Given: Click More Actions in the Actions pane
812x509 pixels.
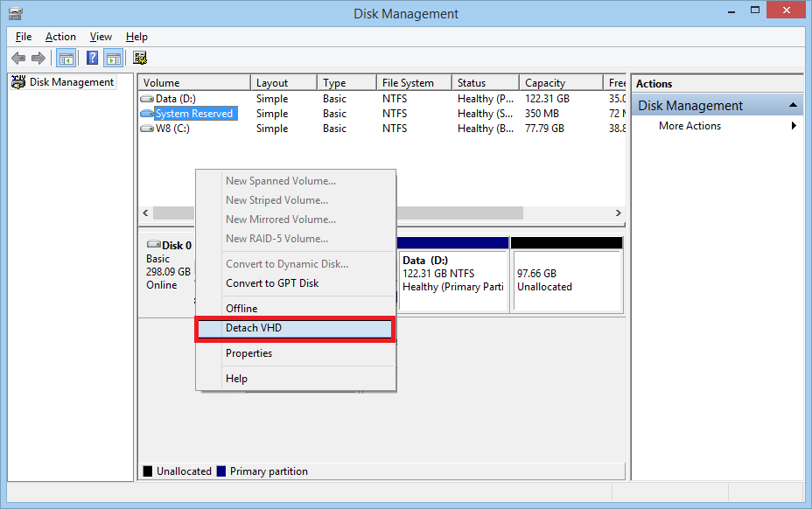Looking at the screenshot, I should 689,125.
